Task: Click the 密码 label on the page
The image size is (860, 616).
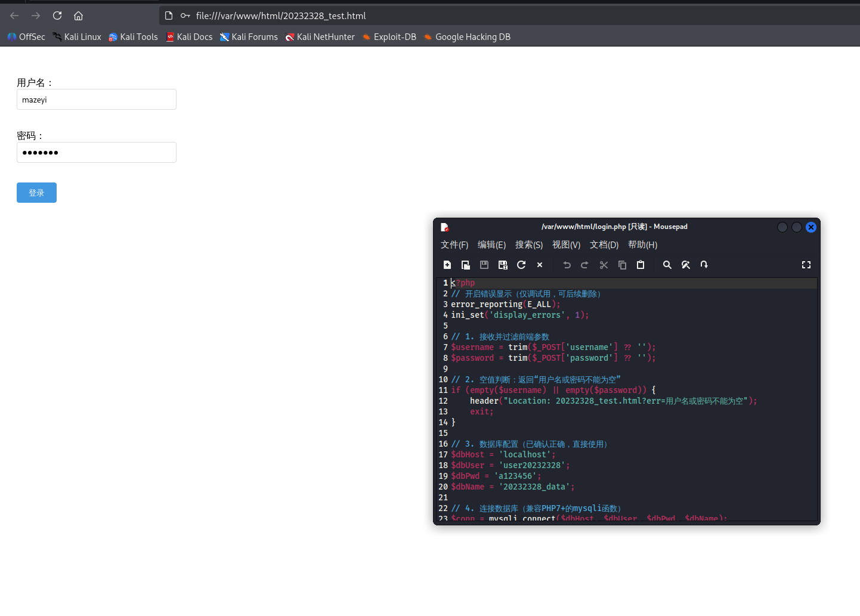Action: pos(30,136)
